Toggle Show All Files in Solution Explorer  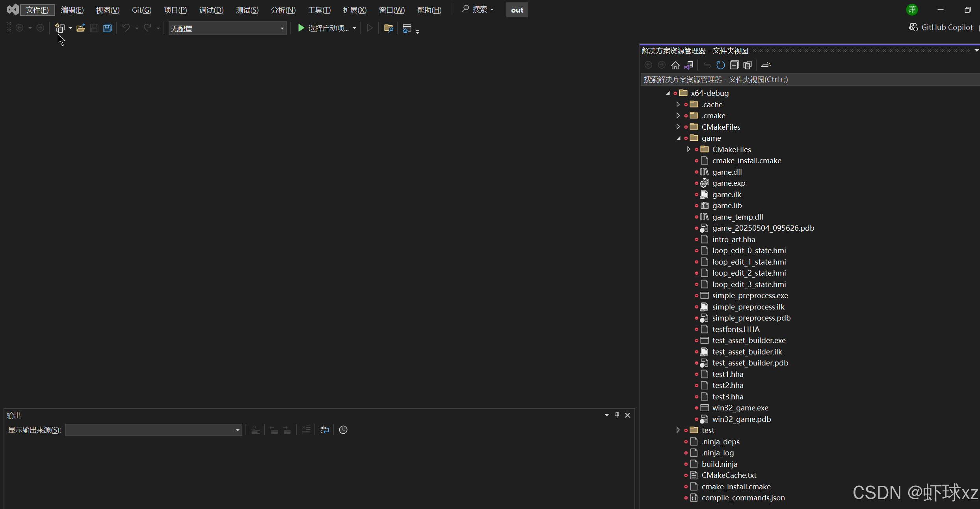tap(748, 65)
